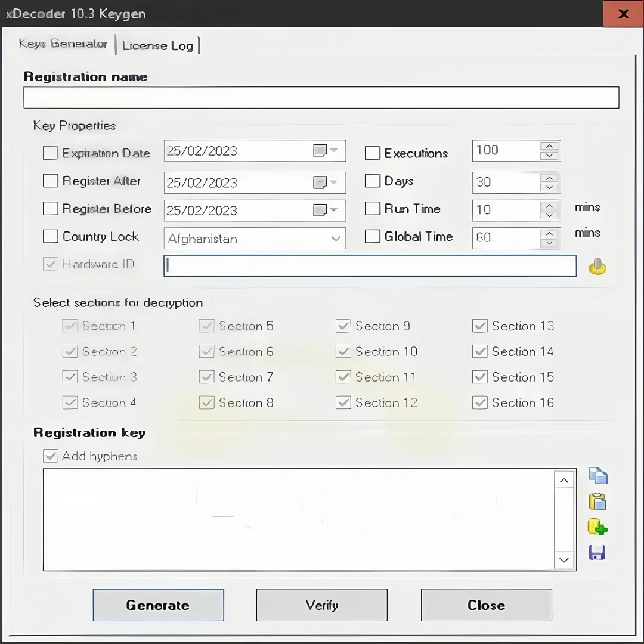Uncheck Section 16 checkbox
The height and width of the screenshot is (644, 644).
479,402
